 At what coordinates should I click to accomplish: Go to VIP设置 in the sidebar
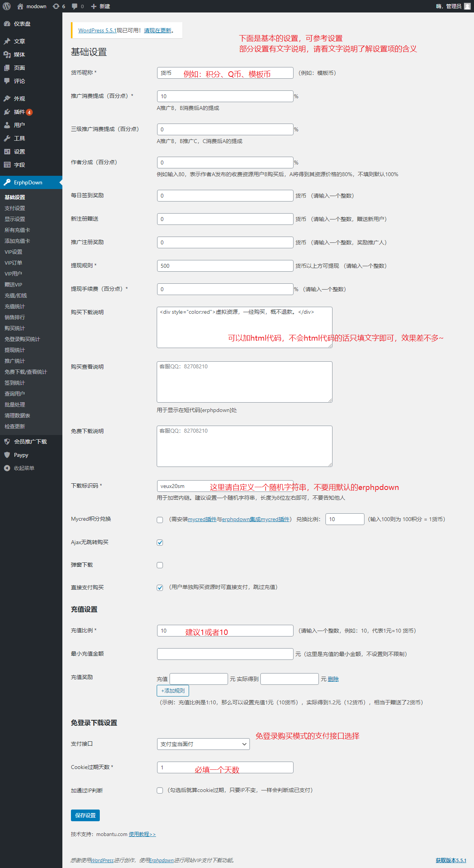[x=14, y=252]
